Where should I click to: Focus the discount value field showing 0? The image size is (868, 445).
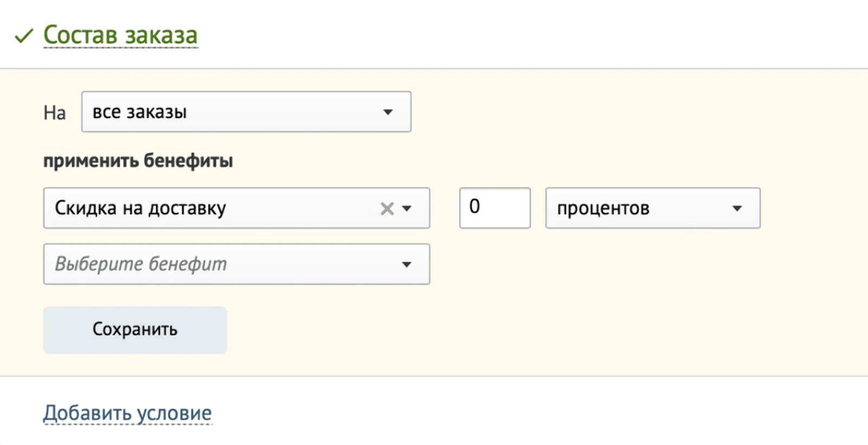click(495, 208)
